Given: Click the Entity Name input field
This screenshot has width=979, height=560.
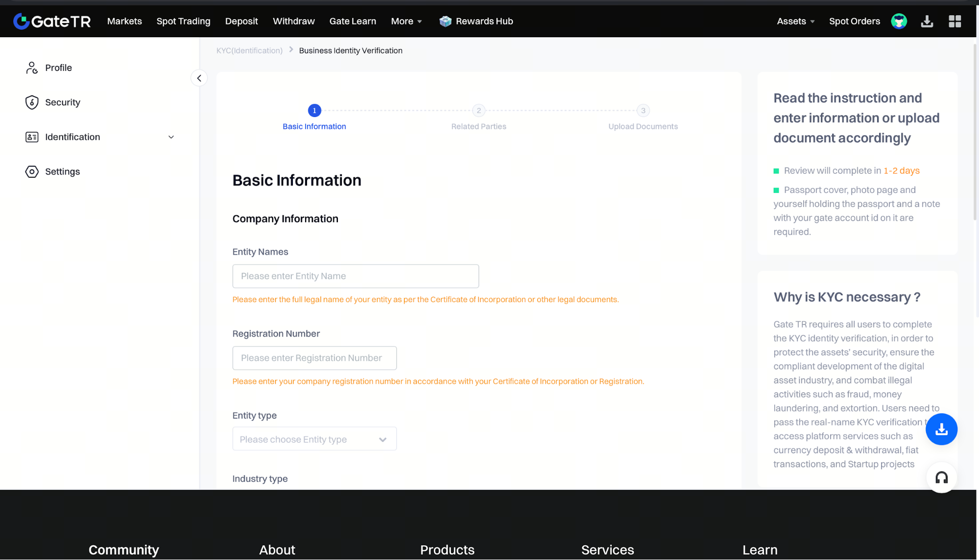Looking at the screenshot, I should pyautogui.click(x=356, y=276).
